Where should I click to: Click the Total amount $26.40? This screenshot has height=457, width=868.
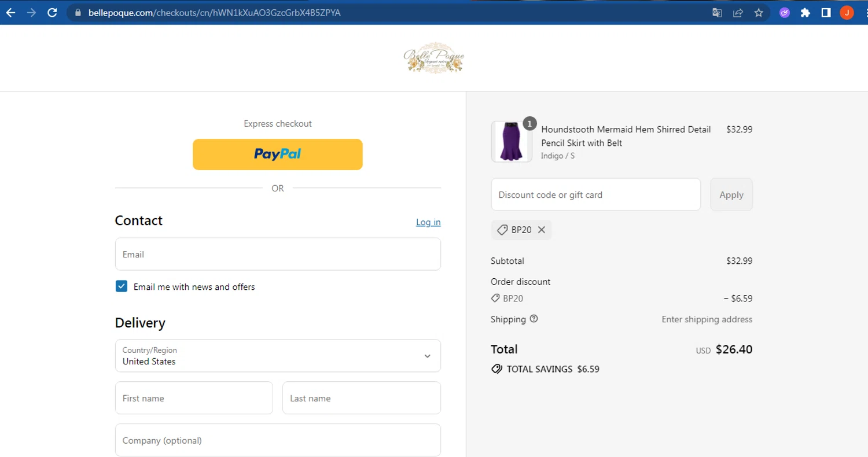[x=734, y=349]
